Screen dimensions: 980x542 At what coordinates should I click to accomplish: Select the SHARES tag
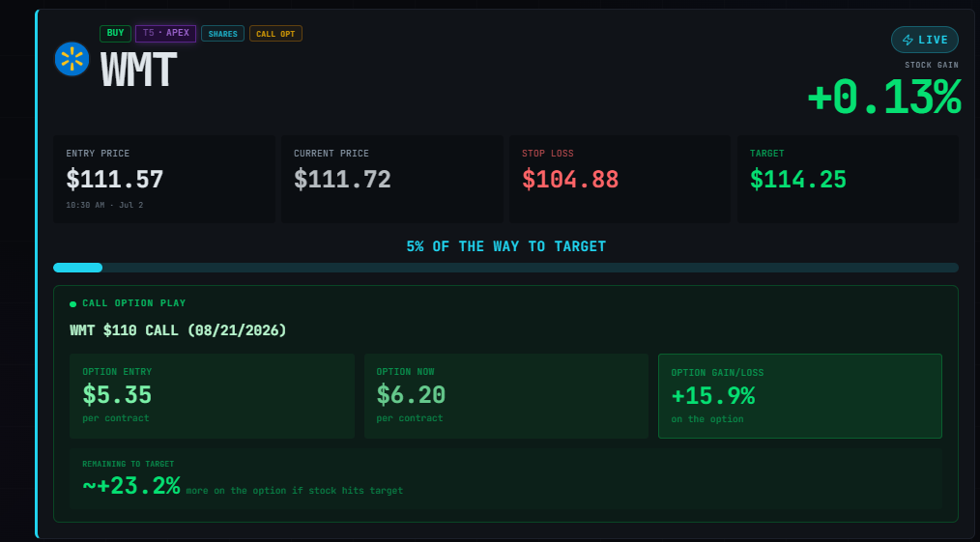(222, 34)
